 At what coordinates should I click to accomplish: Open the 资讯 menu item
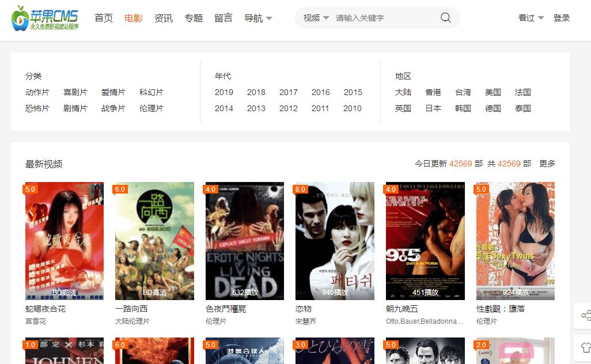[164, 18]
